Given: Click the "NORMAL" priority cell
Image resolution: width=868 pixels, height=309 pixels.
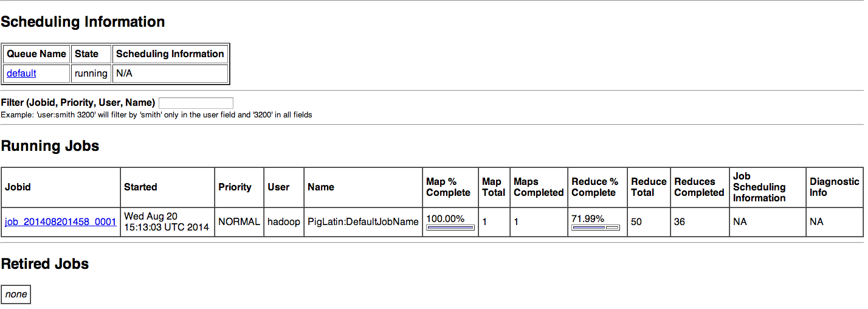Looking at the screenshot, I should click(239, 222).
